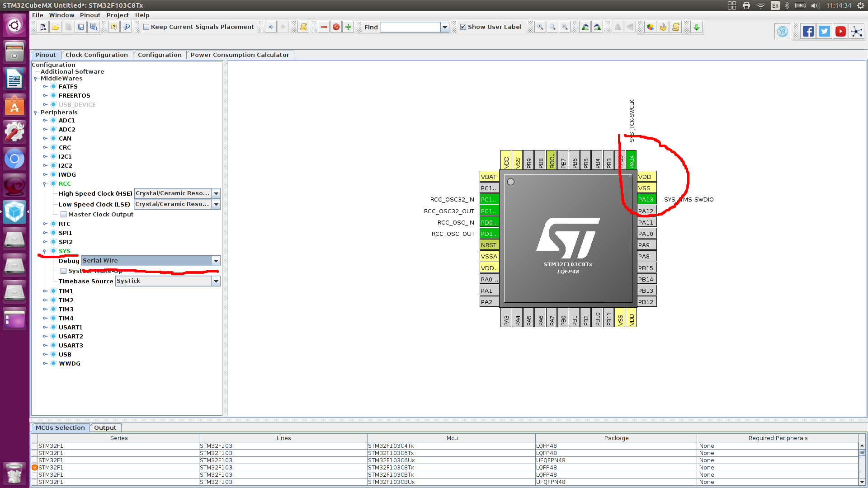The height and width of the screenshot is (488, 868).
Task: Select the STM32F103C8Tx radio in MCU list
Action: (x=35, y=468)
